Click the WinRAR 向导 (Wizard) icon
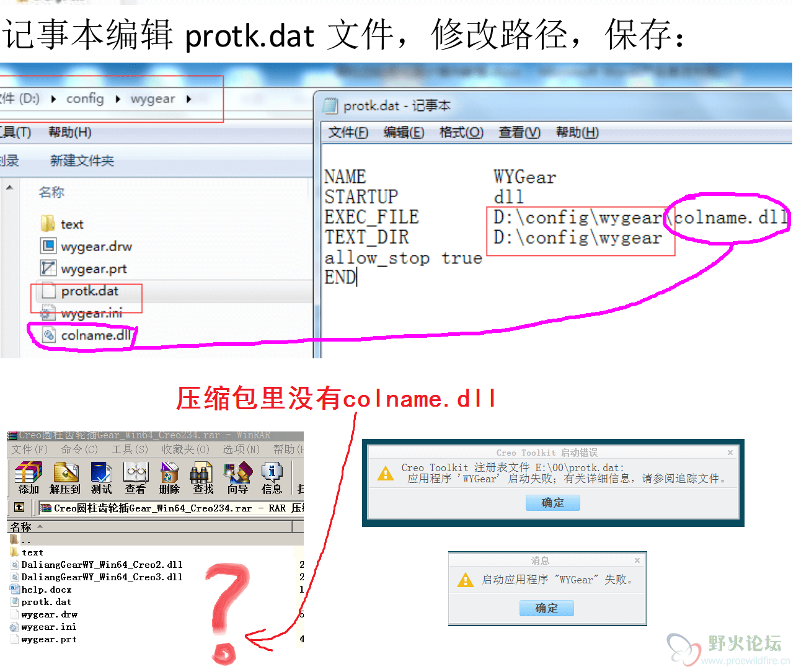 click(237, 478)
